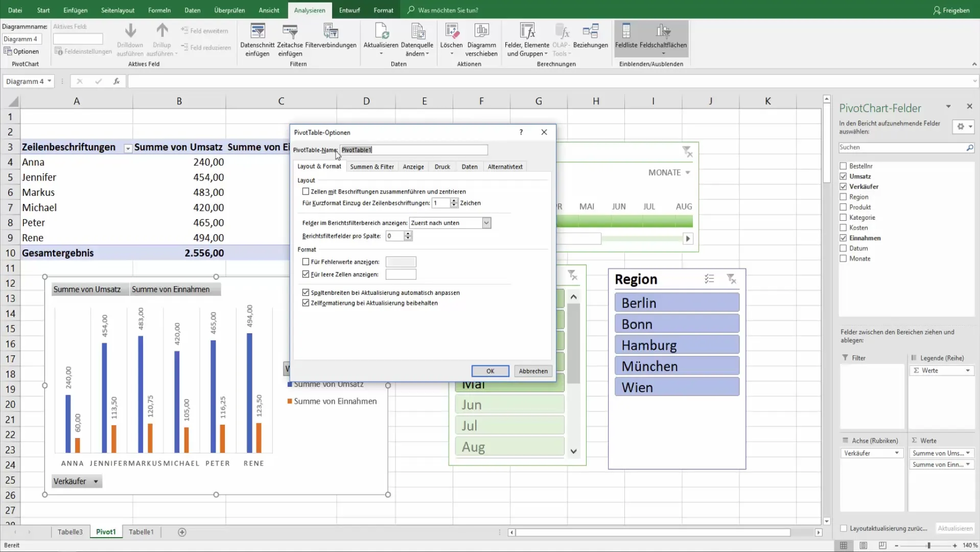Uncheck Für leere Zellen anzeigen
This screenshot has width=980, height=552.
pyautogui.click(x=306, y=274)
